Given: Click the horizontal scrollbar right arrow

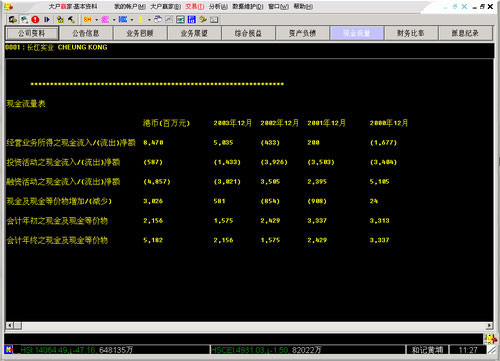Looking at the screenshot, I should tap(489, 325).
